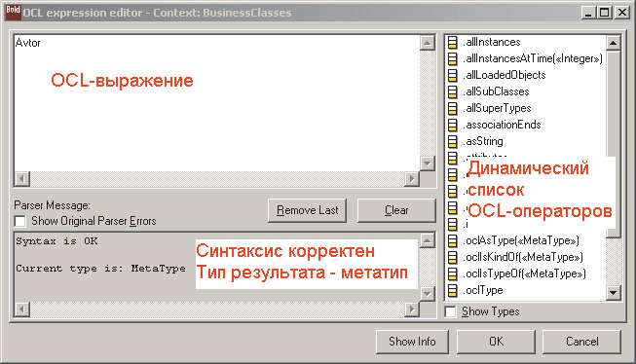Image resolution: width=636 pixels, height=364 pixels.
Task: Minimize the OCL expression editor window
Action: click(x=588, y=13)
